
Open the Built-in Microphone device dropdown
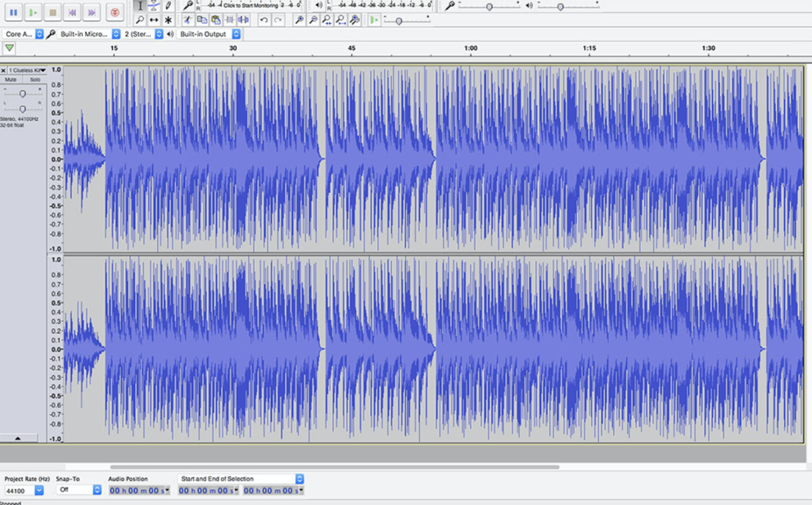pyautogui.click(x=116, y=34)
